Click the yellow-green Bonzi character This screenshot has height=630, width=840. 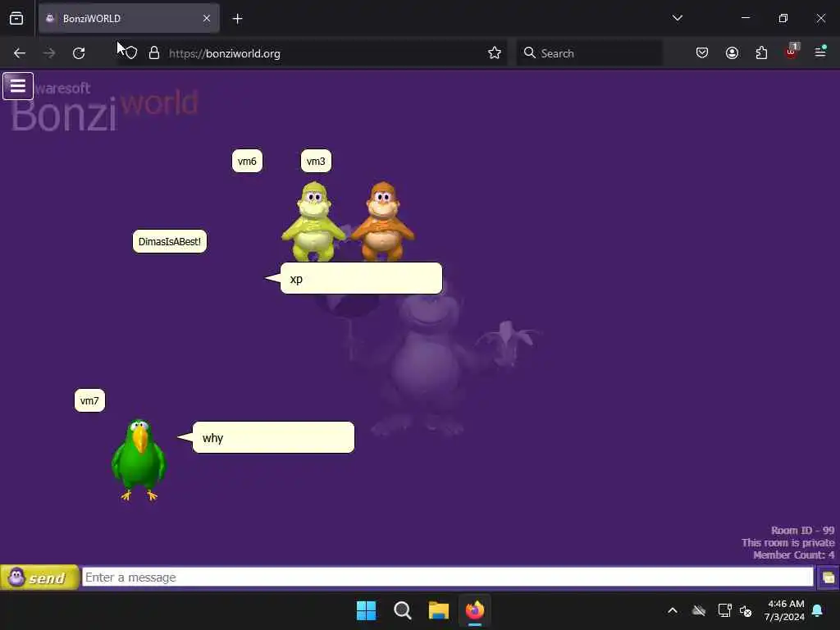click(x=313, y=221)
